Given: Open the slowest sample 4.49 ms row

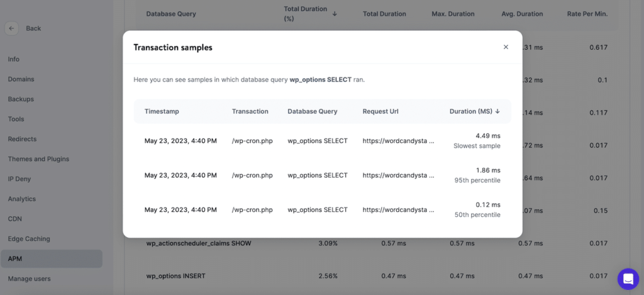Looking at the screenshot, I should point(322,141).
